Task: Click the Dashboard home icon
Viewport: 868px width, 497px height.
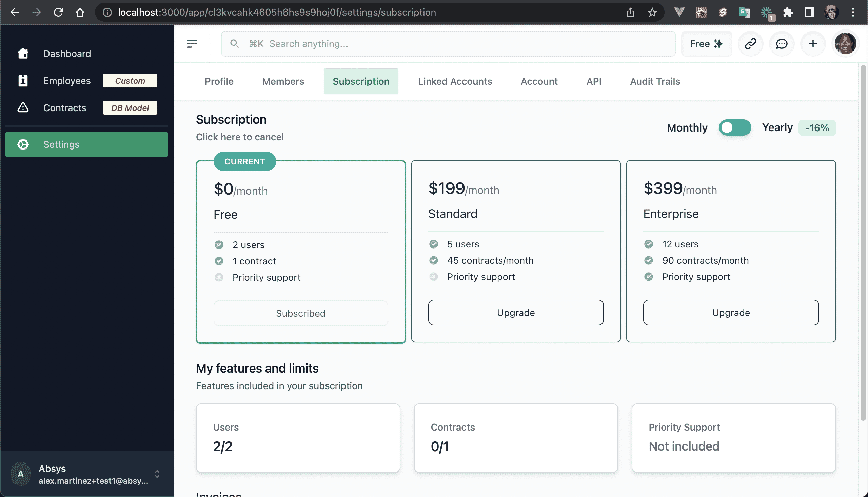Action: [x=23, y=53]
